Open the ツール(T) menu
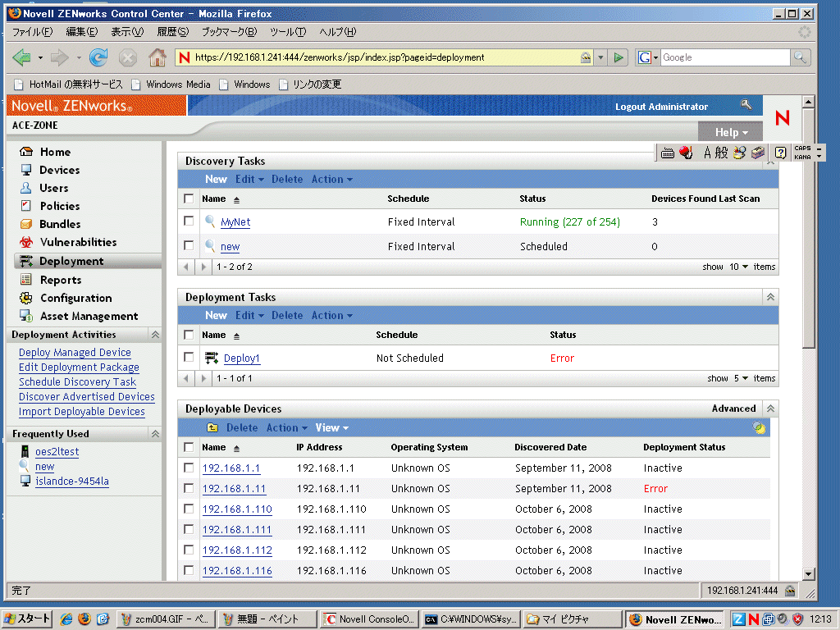 tap(288, 32)
